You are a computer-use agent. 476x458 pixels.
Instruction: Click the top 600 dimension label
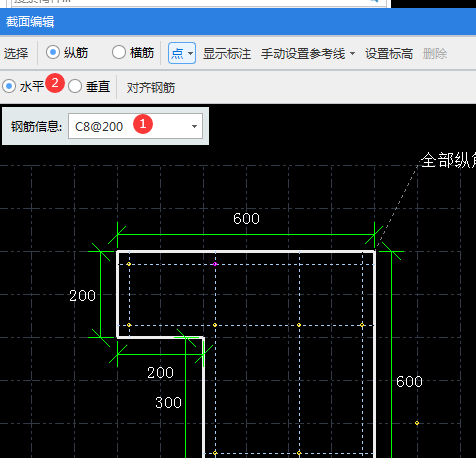(x=246, y=219)
